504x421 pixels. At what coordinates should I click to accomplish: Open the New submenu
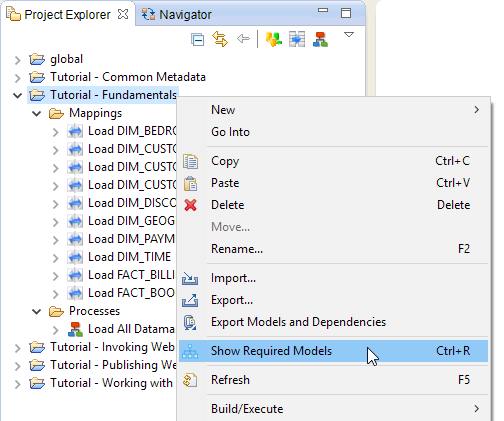pyautogui.click(x=333, y=110)
